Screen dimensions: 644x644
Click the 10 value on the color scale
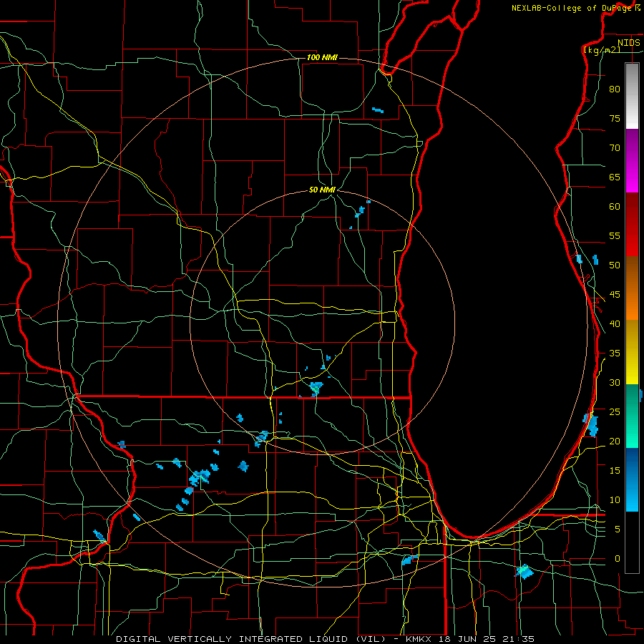615,500
